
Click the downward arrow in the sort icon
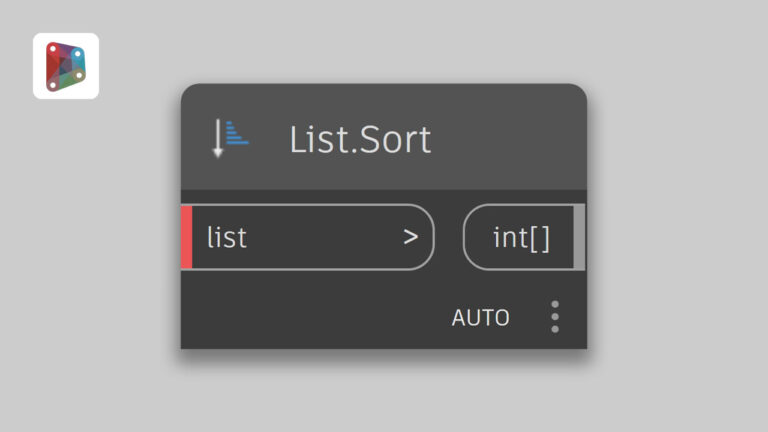[x=218, y=138]
